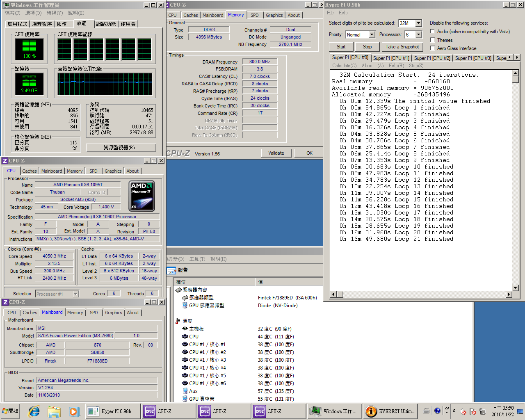
Task: Launch Windows Media Player from the taskbar
Action: coord(73,411)
